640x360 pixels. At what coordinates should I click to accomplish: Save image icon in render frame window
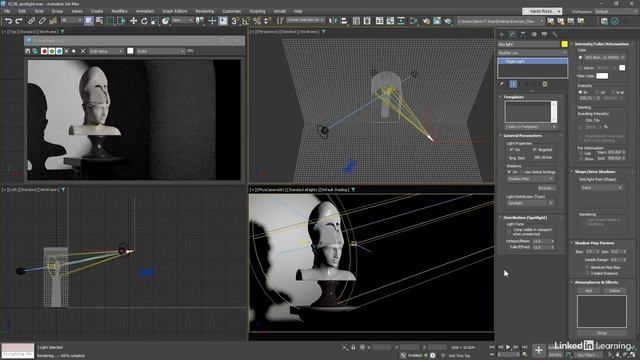(28, 51)
